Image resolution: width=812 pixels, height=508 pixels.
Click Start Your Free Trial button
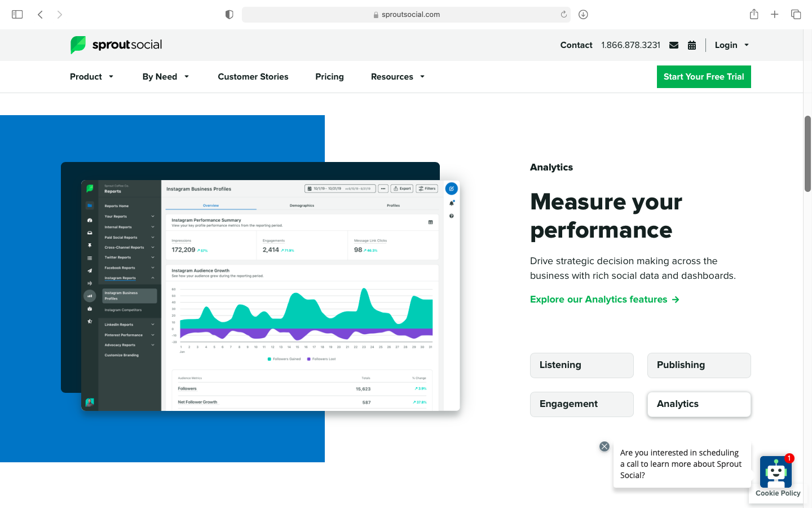[x=704, y=77]
